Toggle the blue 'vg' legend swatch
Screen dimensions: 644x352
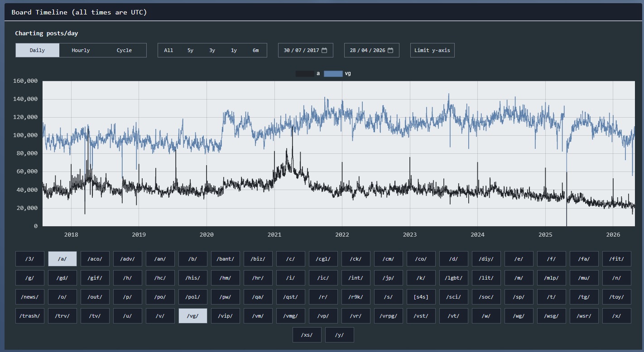point(333,73)
